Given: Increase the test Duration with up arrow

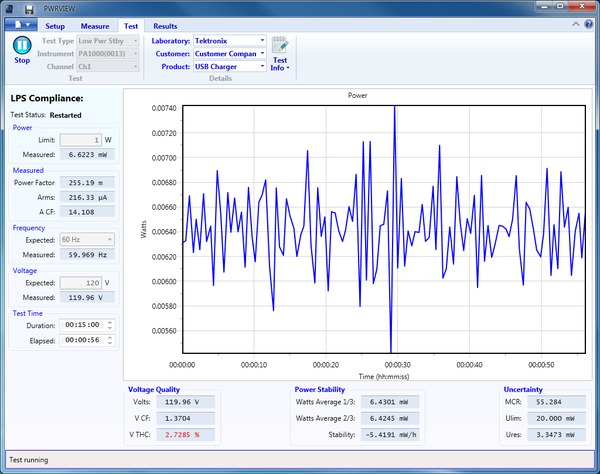Looking at the screenshot, I should [110, 321].
